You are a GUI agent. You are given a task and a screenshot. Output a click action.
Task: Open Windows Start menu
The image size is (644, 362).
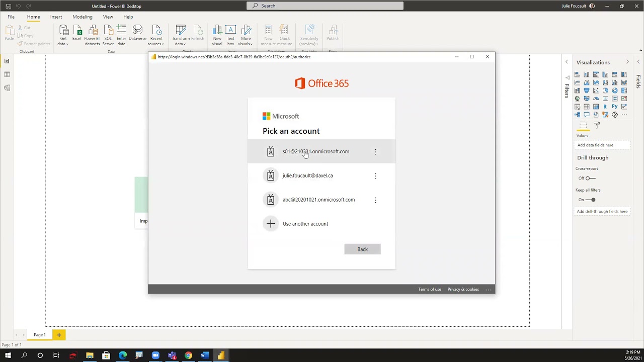click(x=8, y=355)
